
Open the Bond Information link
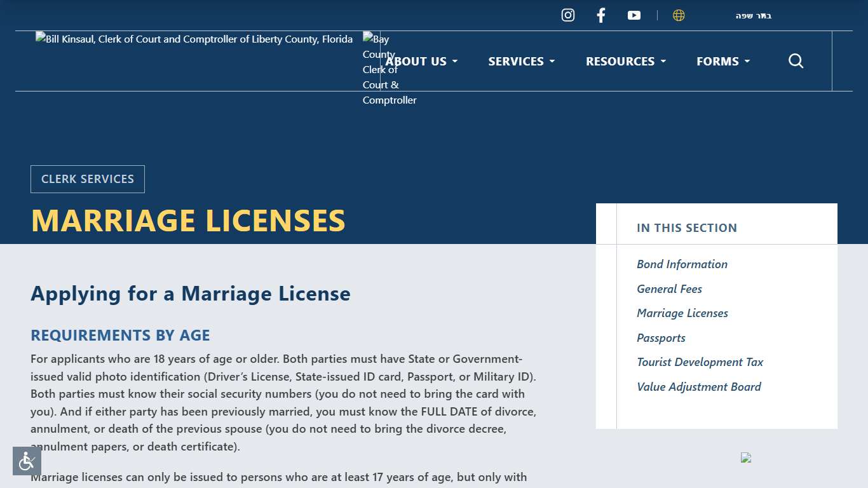pos(682,264)
